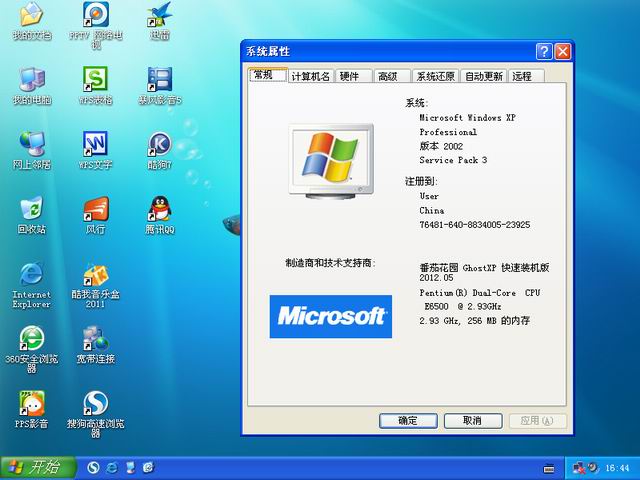This screenshot has width=640, height=480.
Task: Open the 开始 Start menu
Action: [x=38, y=468]
